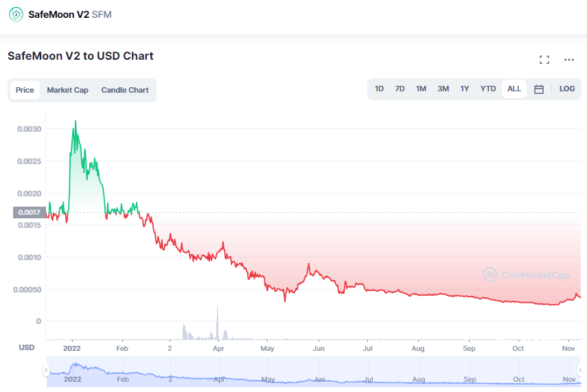
Task: Click the green price peak near 2022
Action: pos(76,122)
